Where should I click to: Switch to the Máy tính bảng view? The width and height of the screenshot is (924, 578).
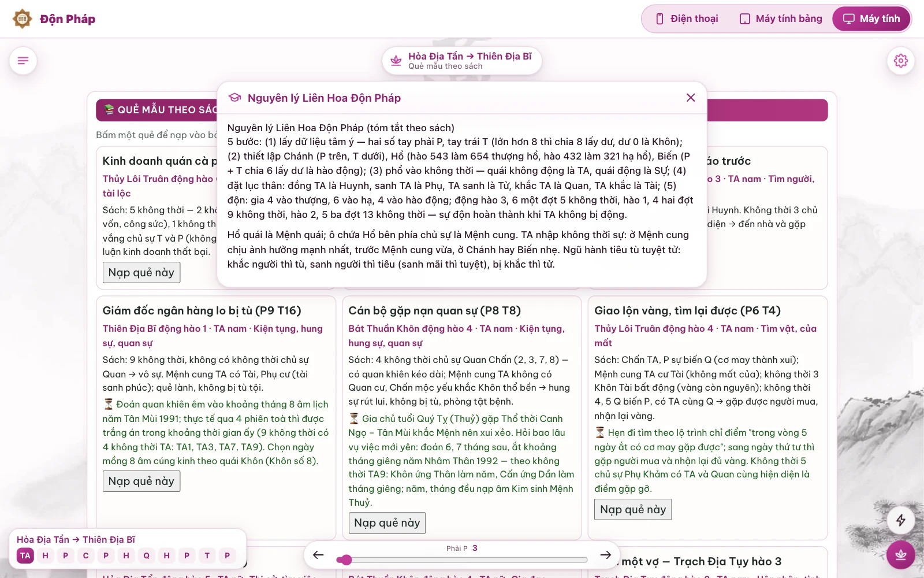pos(781,19)
